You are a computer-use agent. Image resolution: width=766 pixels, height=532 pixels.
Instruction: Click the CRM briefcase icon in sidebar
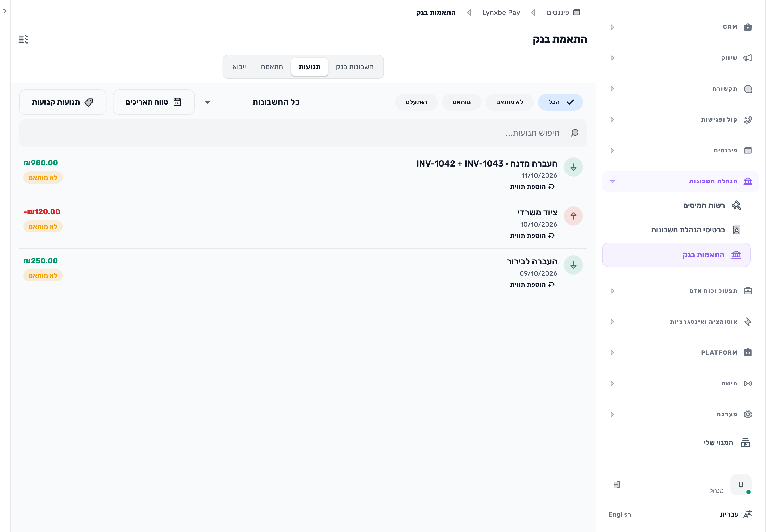[x=748, y=27]
